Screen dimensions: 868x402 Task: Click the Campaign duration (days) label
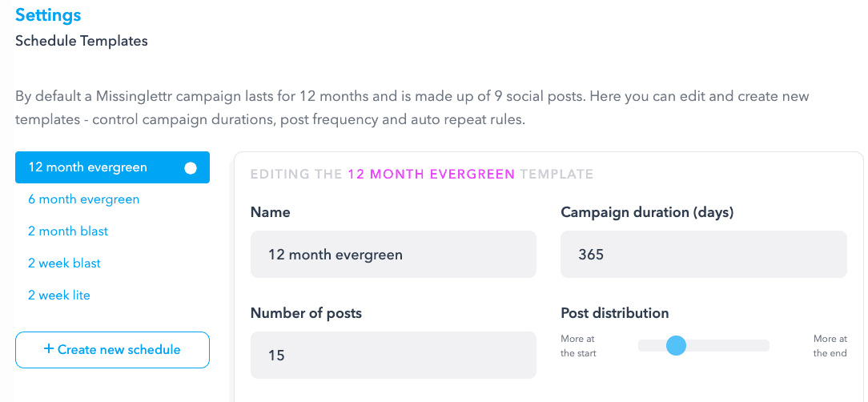tap(647, 213)
